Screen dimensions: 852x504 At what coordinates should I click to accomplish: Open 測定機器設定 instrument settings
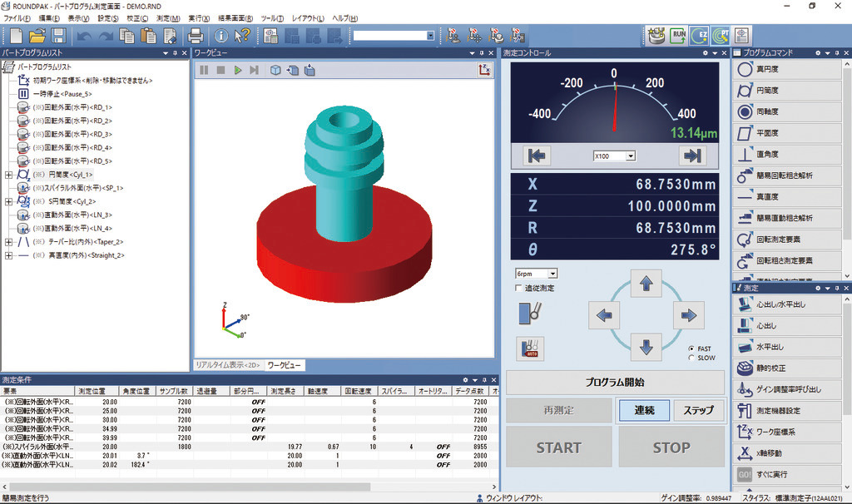pos(787,411)
